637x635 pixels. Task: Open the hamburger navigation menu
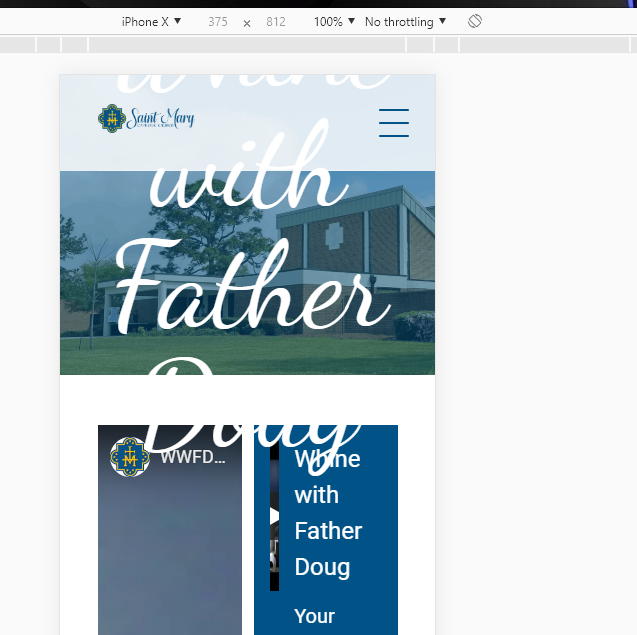pos(394,123)
